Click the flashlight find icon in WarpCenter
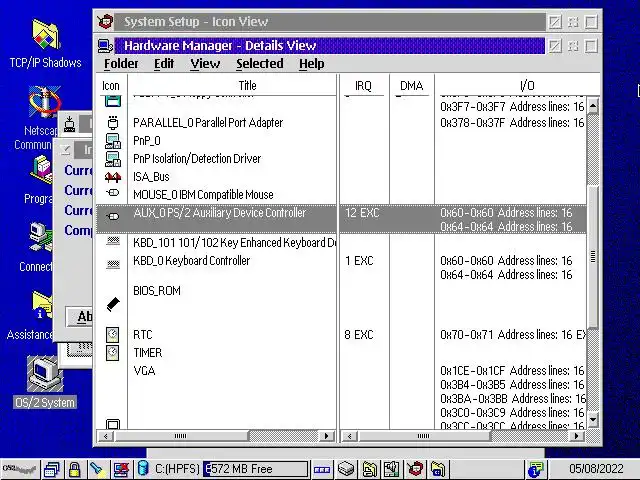 97,469
